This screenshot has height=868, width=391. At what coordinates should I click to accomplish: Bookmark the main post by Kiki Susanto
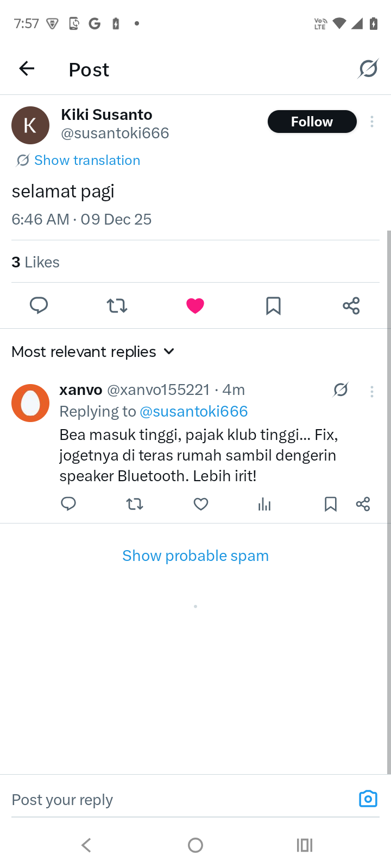click(x=273, y=306)
